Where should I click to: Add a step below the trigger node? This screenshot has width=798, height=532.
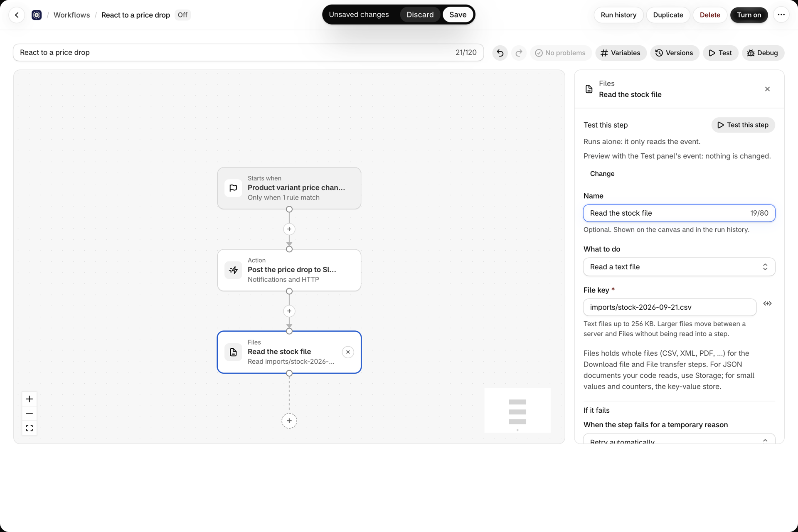289,229
